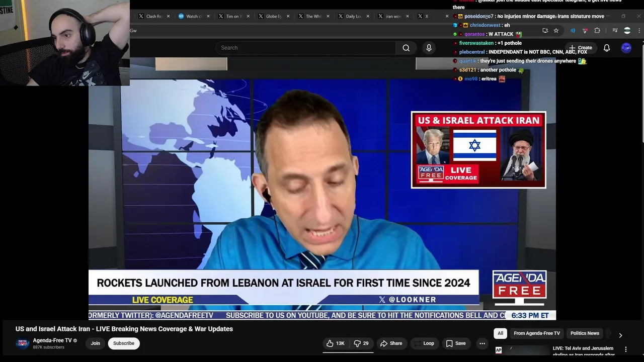Image resolution: width=644 pixels, height=362 pixels.
Task: Close the iran won tab
Action: coord(408,16)
